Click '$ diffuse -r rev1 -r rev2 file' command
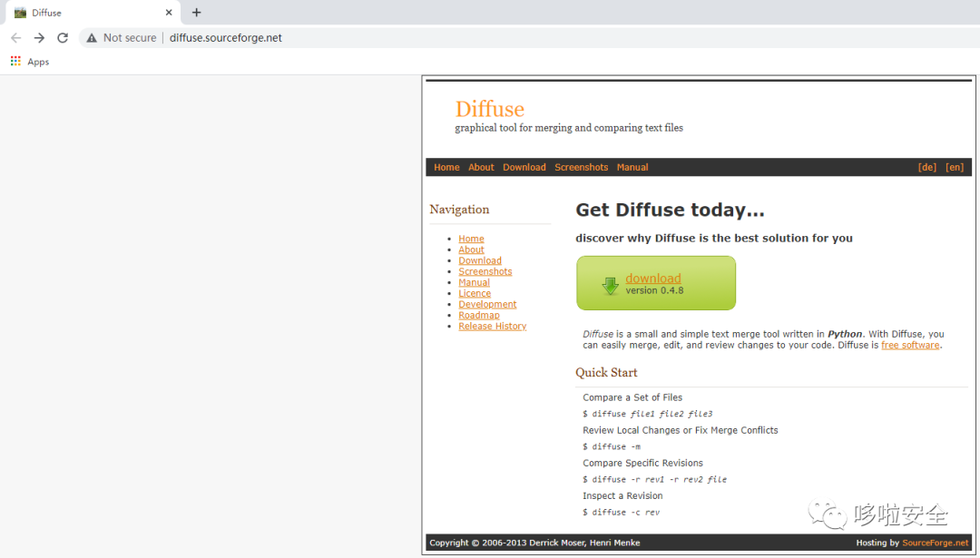Image resolution: width=980 pixels, height=558 pixels. point(654,479)
